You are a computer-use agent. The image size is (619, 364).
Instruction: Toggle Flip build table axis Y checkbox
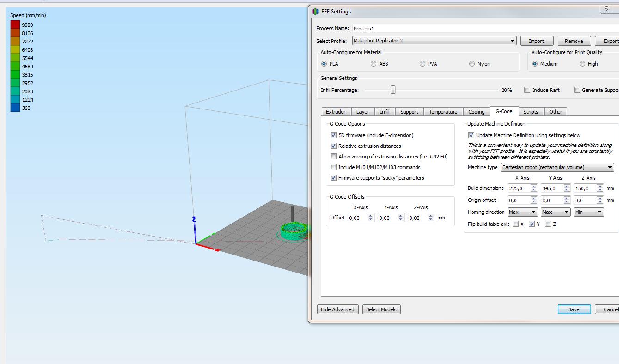[532, 224]
